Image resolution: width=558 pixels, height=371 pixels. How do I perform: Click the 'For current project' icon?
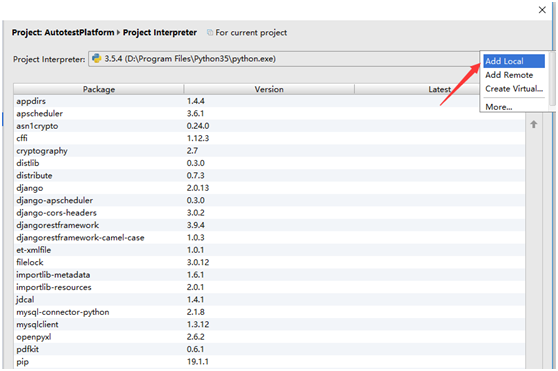210,32
